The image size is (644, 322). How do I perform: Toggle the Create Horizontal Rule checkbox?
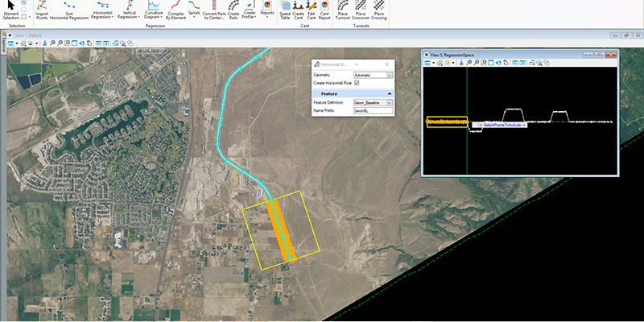coord(357,83)
